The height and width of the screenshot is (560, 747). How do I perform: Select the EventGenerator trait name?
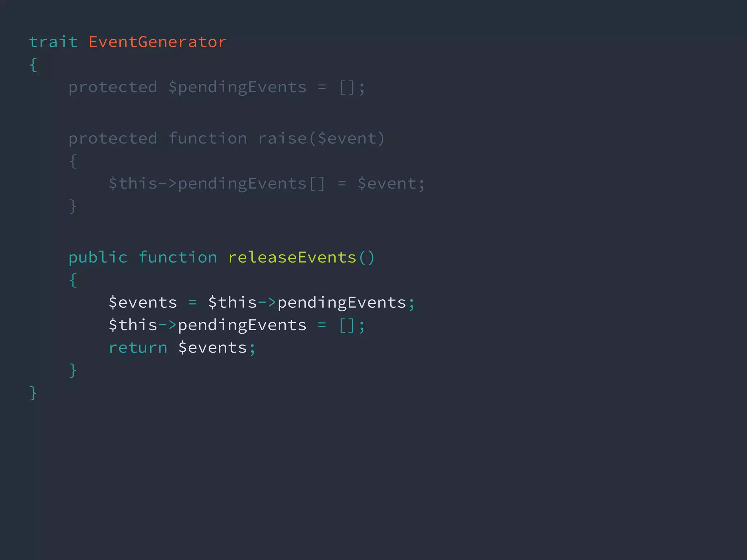click(x=158, y=42)
